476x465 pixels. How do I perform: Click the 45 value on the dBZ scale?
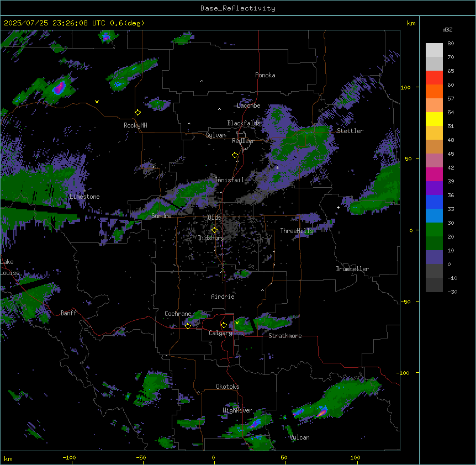click(451, 154)
